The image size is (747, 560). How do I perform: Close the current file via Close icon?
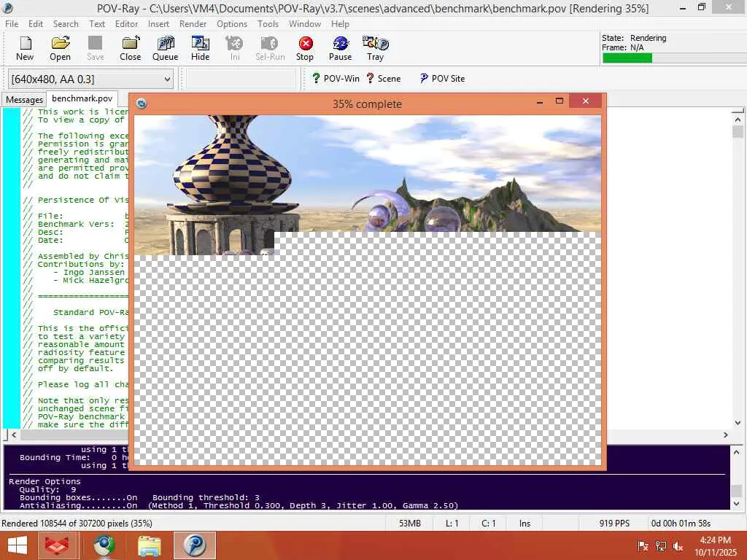tap(130, 49)
